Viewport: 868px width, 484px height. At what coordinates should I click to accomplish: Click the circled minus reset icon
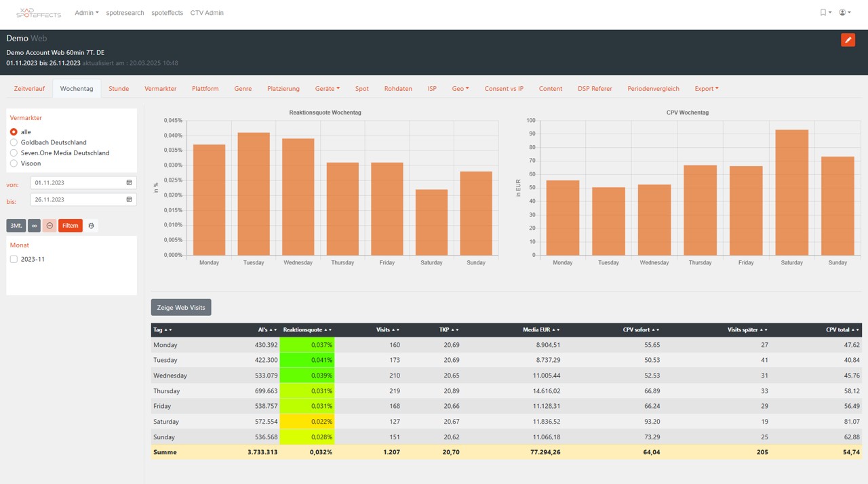point(50,226)
